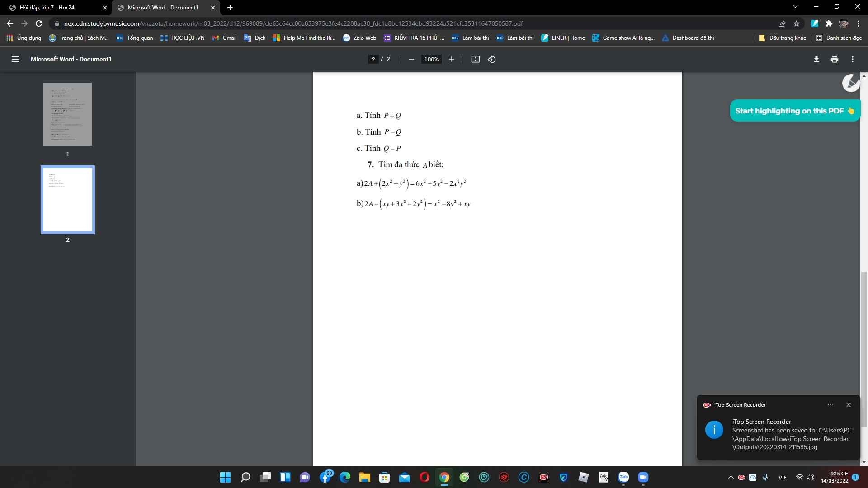Click the fit-to-page view icon
This screenshot has height=488, width=868.
click(x=475, y=59)
